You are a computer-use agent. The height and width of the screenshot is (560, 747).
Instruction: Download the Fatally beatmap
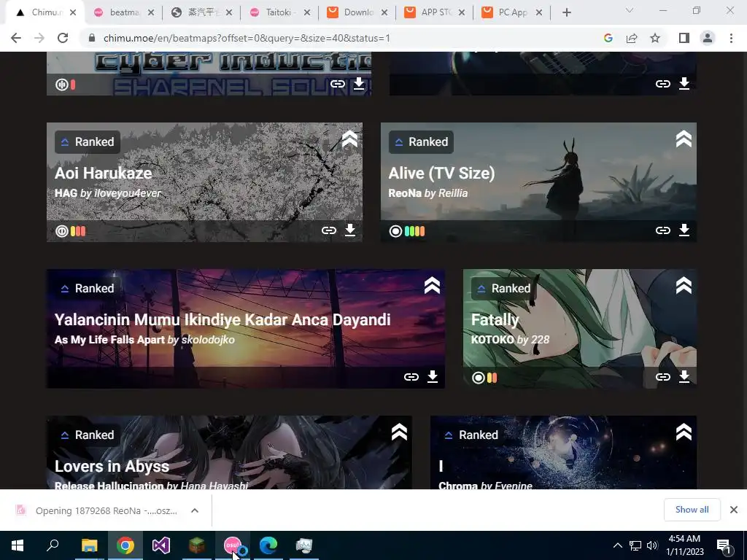point(684,377)
